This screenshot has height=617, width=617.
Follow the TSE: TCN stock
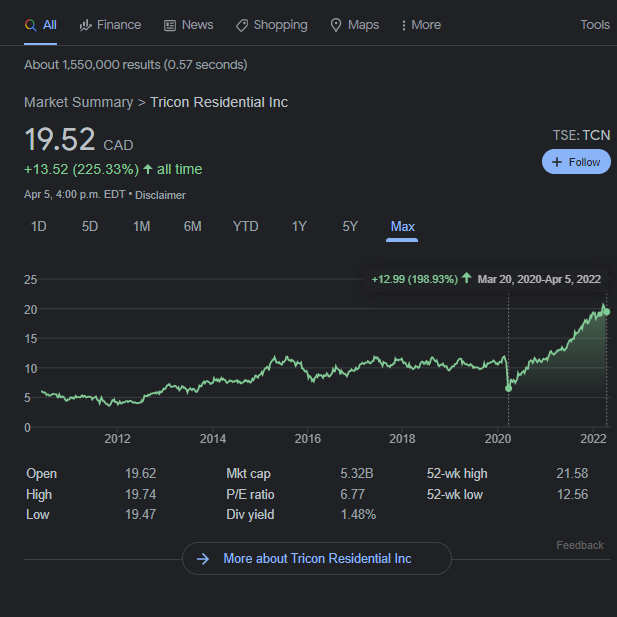click(x=576, y=162)
